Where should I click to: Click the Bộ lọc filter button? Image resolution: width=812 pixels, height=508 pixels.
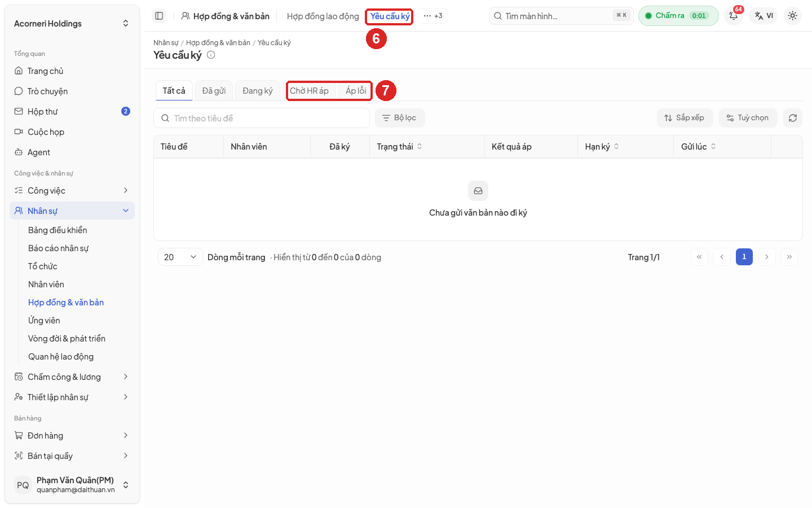[400, 118]
